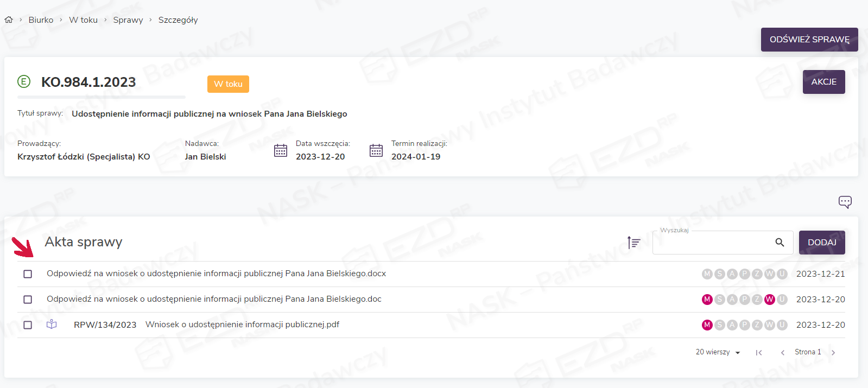Click the sort order icon in Akta sprawy
The width and height of the screenshot is (868, 388).
pyautogui.click(x=633, y=243)
